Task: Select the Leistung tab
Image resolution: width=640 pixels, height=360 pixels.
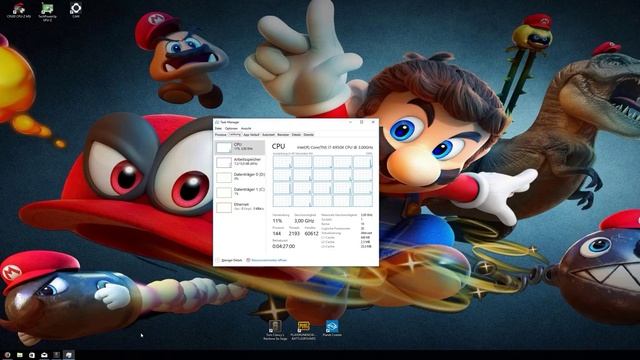Action: tap(235, 134)
